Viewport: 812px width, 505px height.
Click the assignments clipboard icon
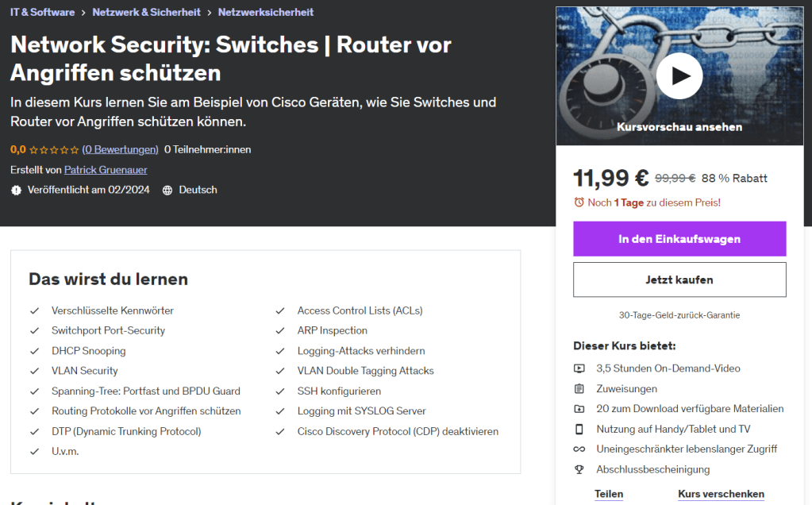pyautogui.click(x=579, y=389)
